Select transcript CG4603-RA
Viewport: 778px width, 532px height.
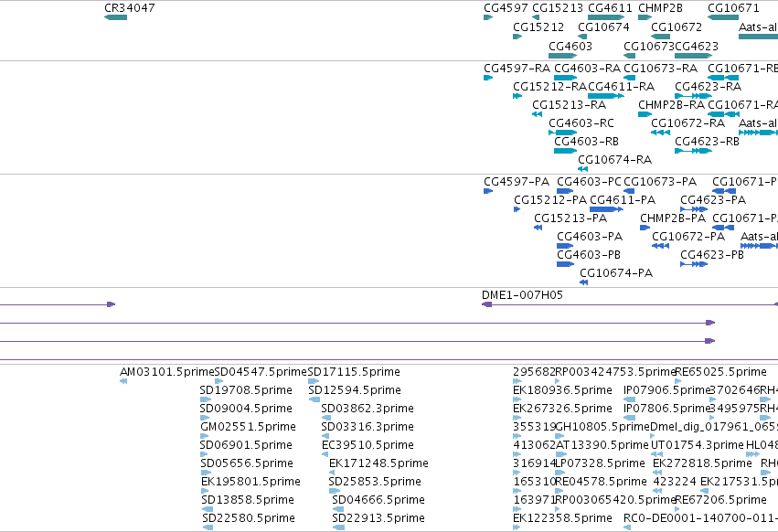(587, 68)
